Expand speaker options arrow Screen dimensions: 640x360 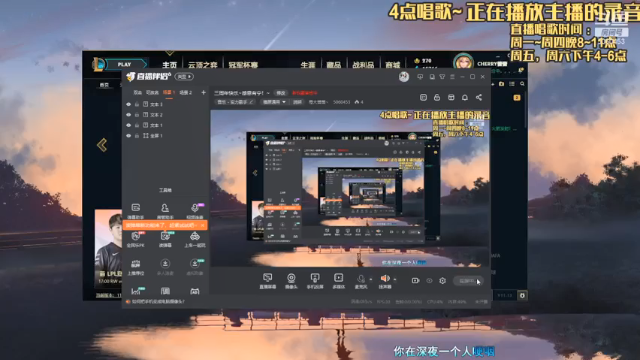pyautogui.click(x=395, y=280)
